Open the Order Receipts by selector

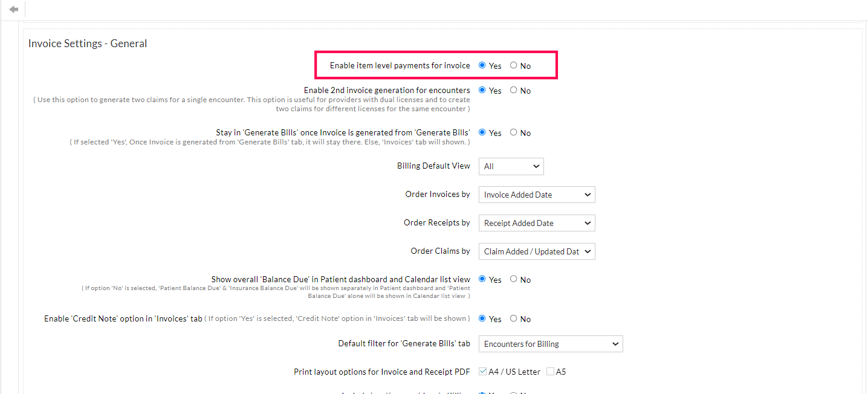[x=536, y=222]
